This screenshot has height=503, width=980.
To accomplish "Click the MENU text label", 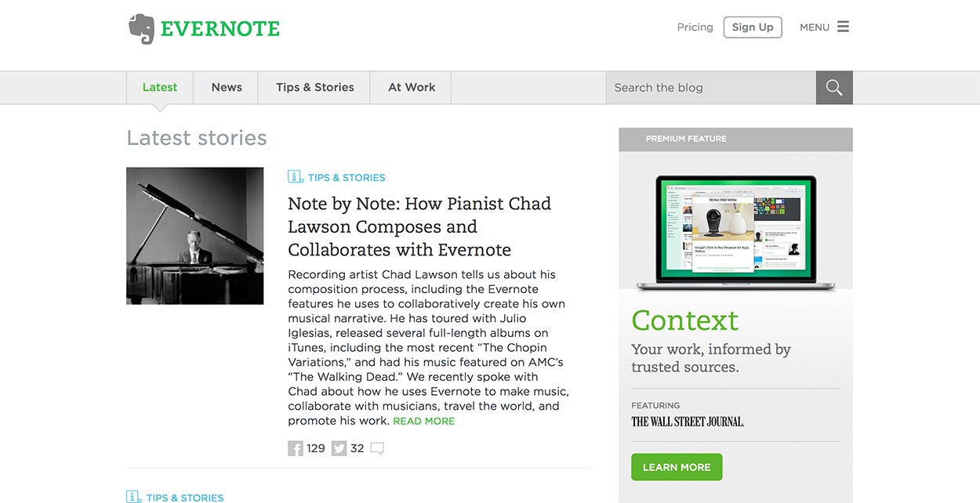I will tap(815, 27).
